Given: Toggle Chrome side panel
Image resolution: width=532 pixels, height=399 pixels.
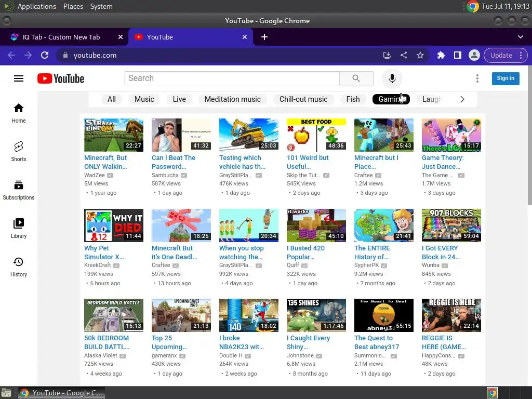Looking at the screenshot, I should 457,55.
